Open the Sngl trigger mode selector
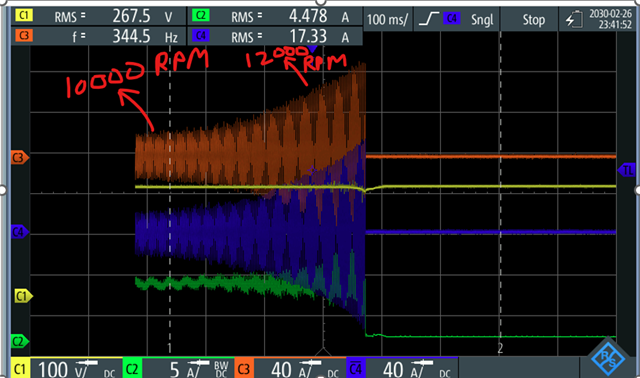640x378 pixels. click(x=482, y=20)
